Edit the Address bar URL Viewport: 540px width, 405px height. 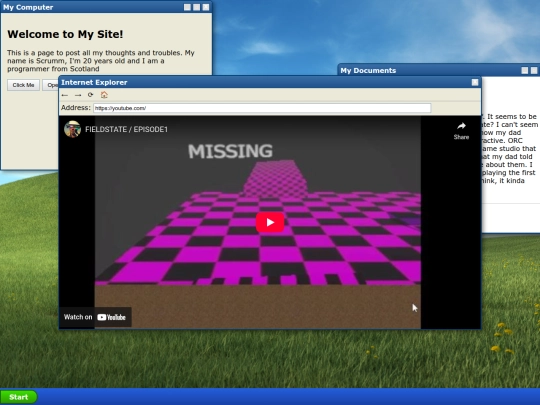262,108
